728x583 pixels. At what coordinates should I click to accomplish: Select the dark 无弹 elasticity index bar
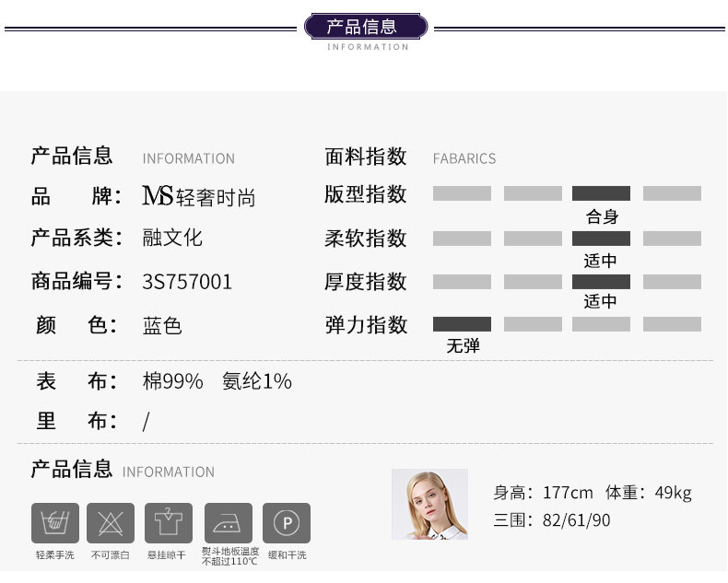(462, 324)
